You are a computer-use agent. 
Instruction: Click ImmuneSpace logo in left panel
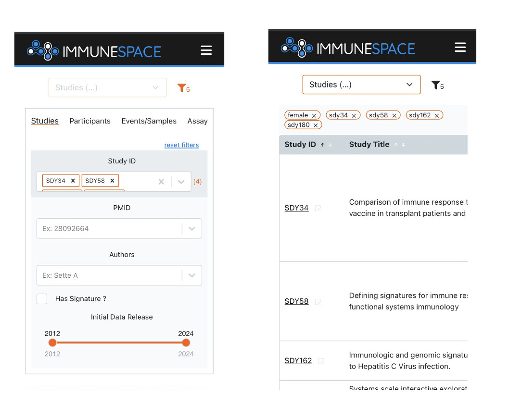94,50
